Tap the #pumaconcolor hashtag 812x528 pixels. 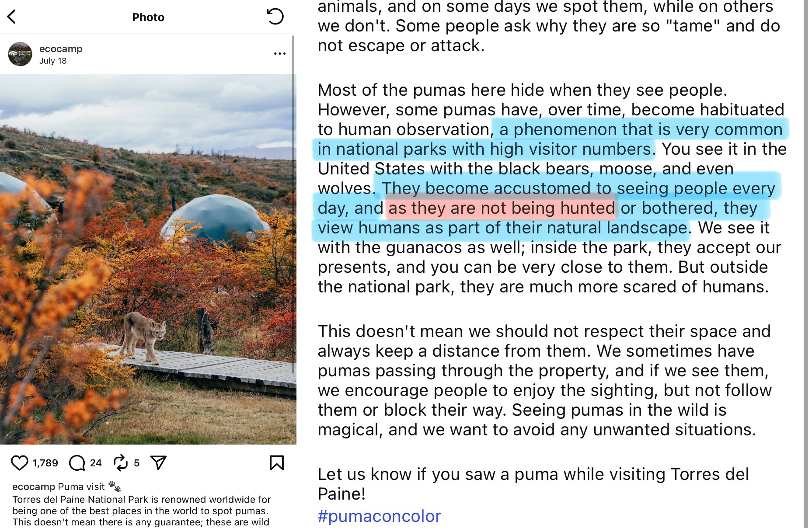pyautogui.click(x=379, y=516)
